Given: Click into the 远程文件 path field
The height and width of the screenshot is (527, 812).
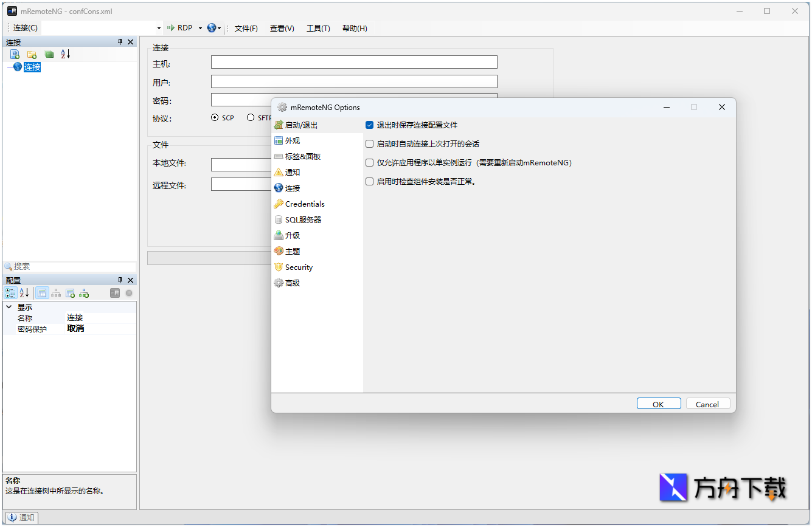Looking at the screenshot, I should coord(241,184).
